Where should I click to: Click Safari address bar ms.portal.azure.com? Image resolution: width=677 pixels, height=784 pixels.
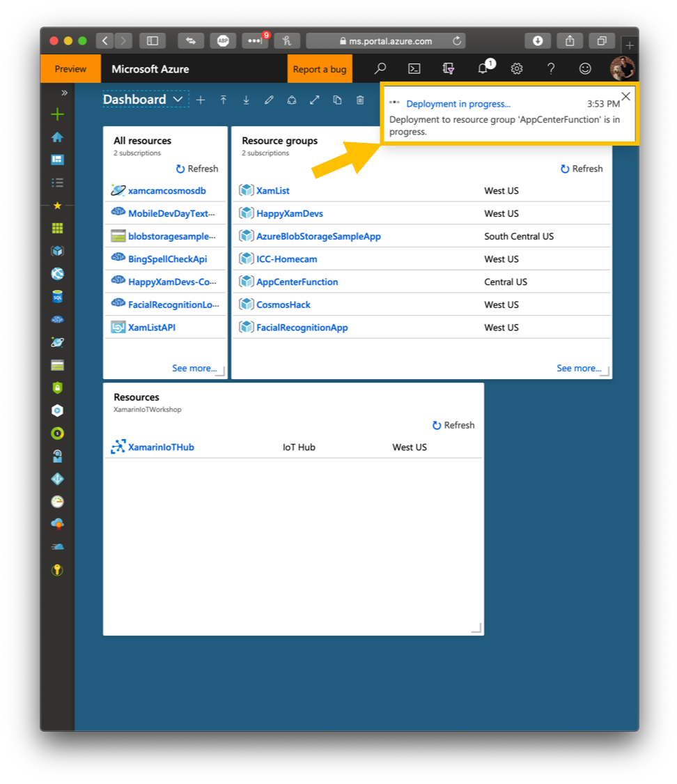(386, 41)
